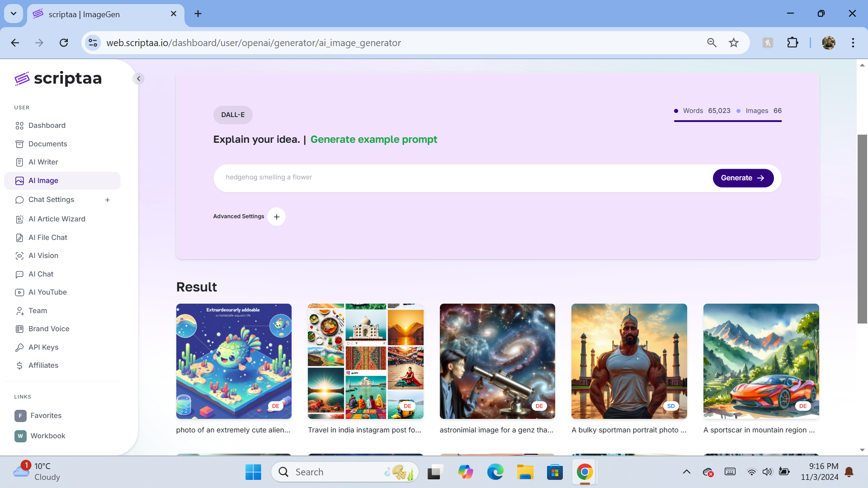Expand Advanced Settings with the plus button
The image size is (868, 488).
(x=276, y=217)
